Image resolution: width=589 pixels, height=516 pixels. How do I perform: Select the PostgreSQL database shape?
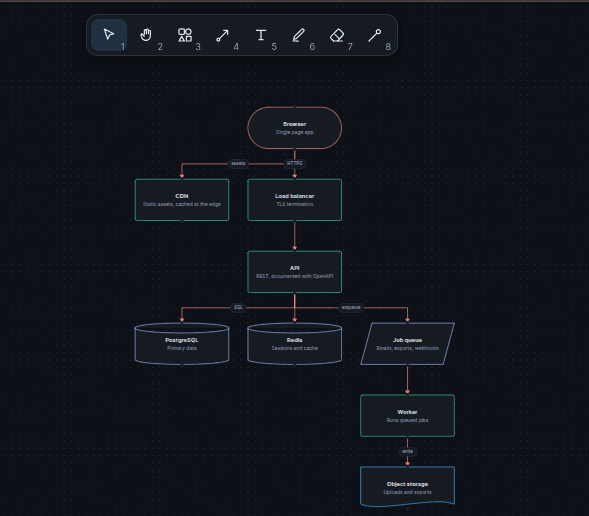tap(182, 344)
